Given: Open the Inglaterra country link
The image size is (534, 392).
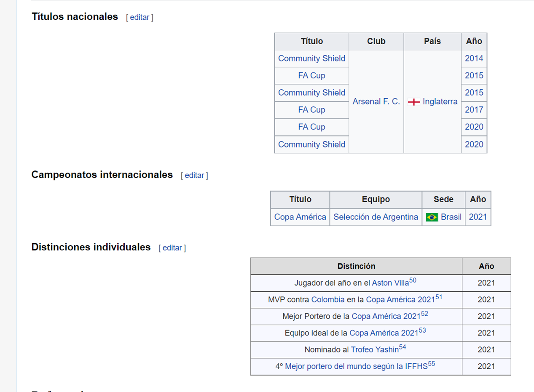Looking at the screenshot, I should tap(440, 102).
